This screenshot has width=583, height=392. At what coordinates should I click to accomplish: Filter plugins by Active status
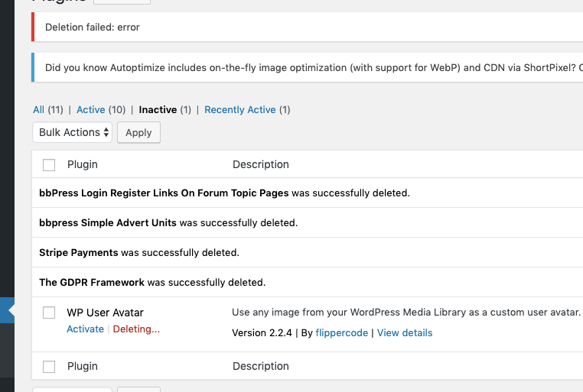(x=90, y=110)
